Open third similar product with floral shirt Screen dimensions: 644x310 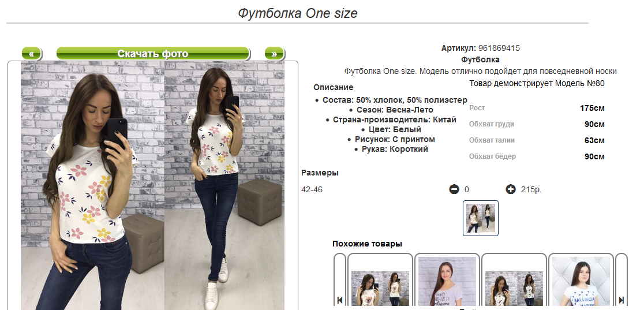point(514,282)
